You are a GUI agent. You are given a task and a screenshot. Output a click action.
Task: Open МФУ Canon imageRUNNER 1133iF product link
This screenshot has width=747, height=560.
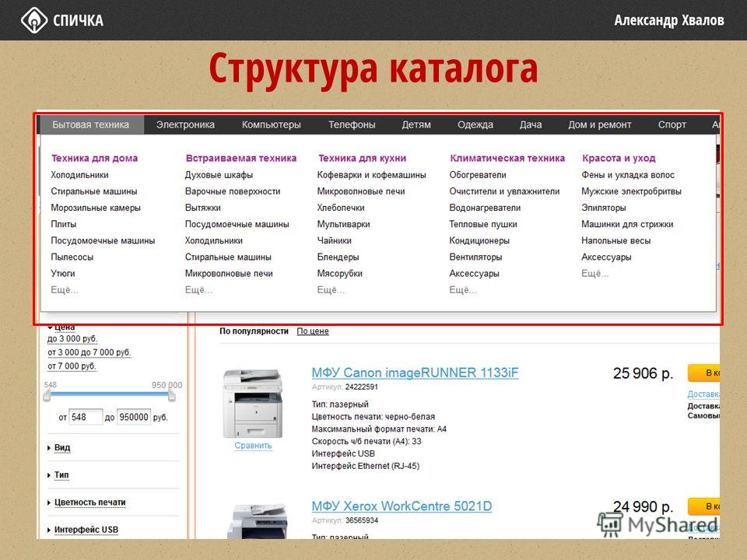[x=415, y=373]
